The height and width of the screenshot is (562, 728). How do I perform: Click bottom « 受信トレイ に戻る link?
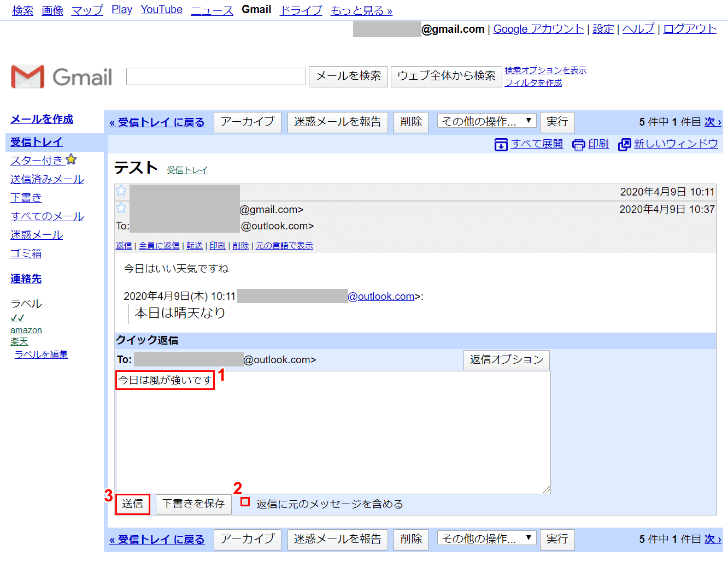click(157, 540)
